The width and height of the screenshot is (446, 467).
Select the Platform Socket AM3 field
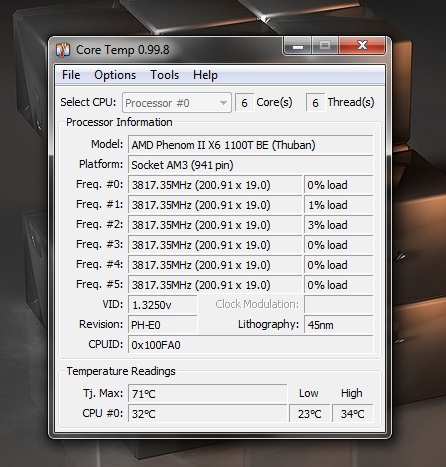tap(250, 165)
